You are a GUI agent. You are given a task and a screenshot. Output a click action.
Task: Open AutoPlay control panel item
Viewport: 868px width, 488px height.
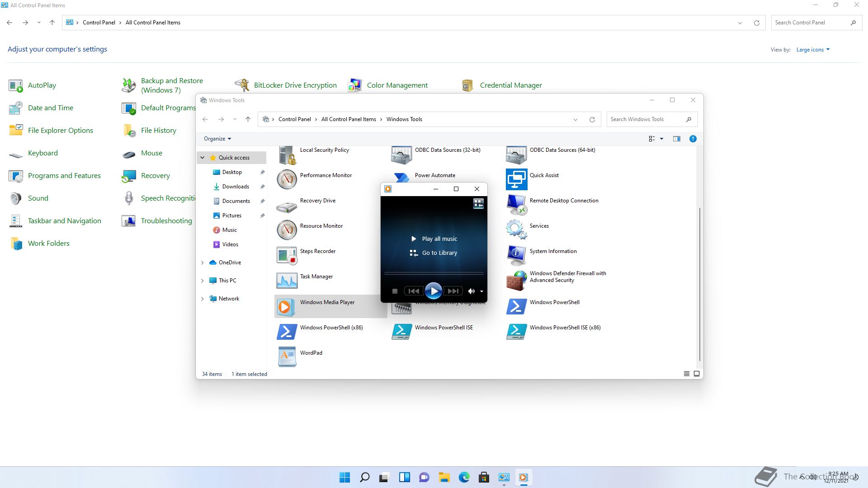[33, 85]
